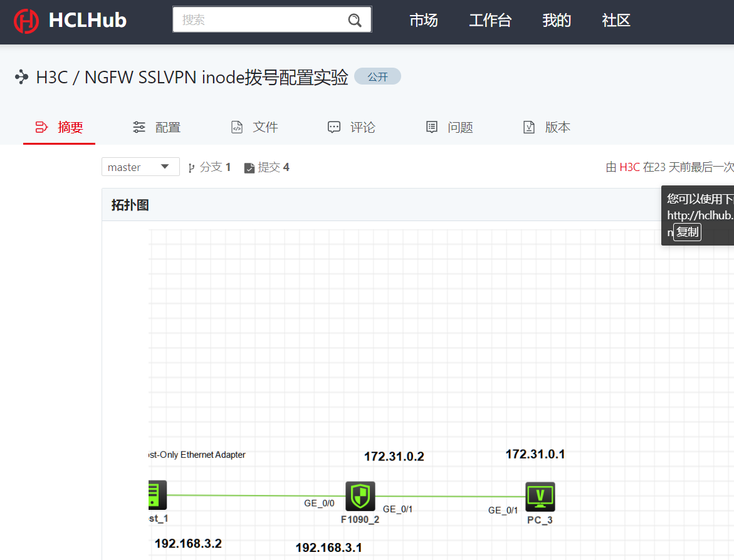Click the 拓扑图 section header
The height and width of the screenshot is (560, 734).
pyautogui.click(x=130, y=205)
